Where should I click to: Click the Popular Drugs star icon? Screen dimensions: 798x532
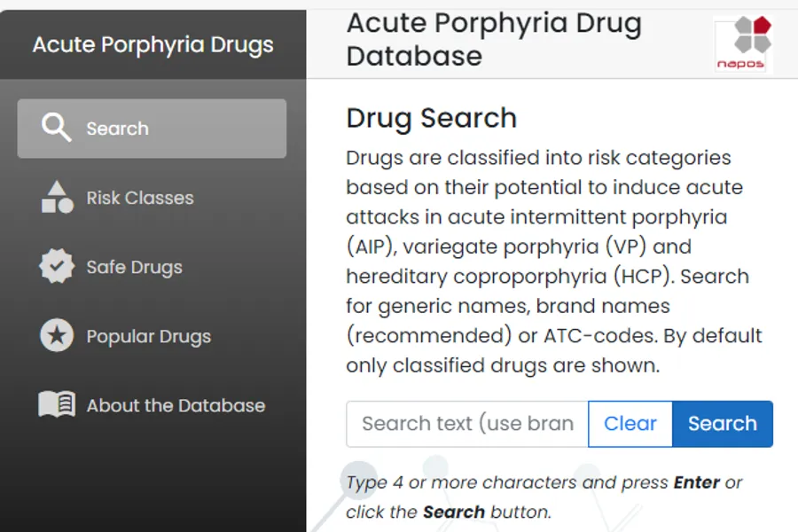57,336
